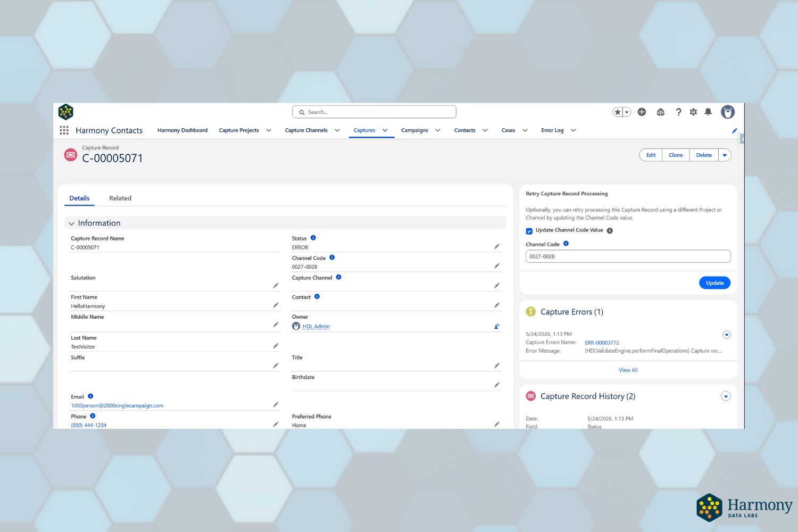Expand the Capture Projects nav dropdown

pyautogui.click(x=269, y=130)
